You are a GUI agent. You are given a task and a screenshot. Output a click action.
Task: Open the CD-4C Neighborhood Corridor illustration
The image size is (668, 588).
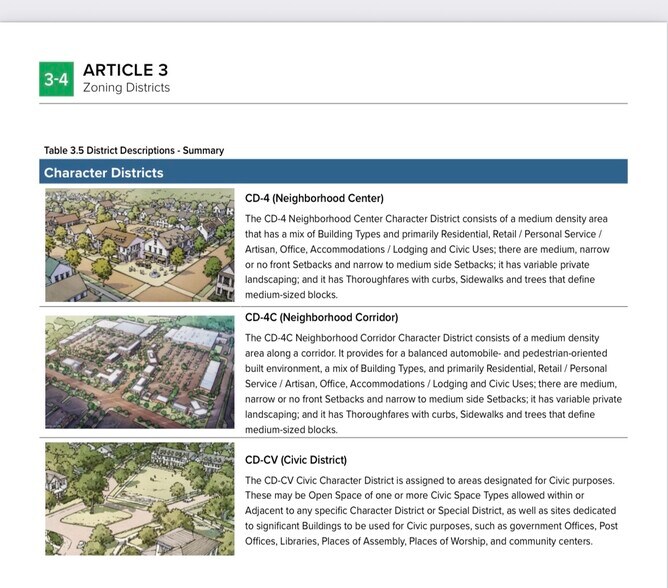coord(140,372)
